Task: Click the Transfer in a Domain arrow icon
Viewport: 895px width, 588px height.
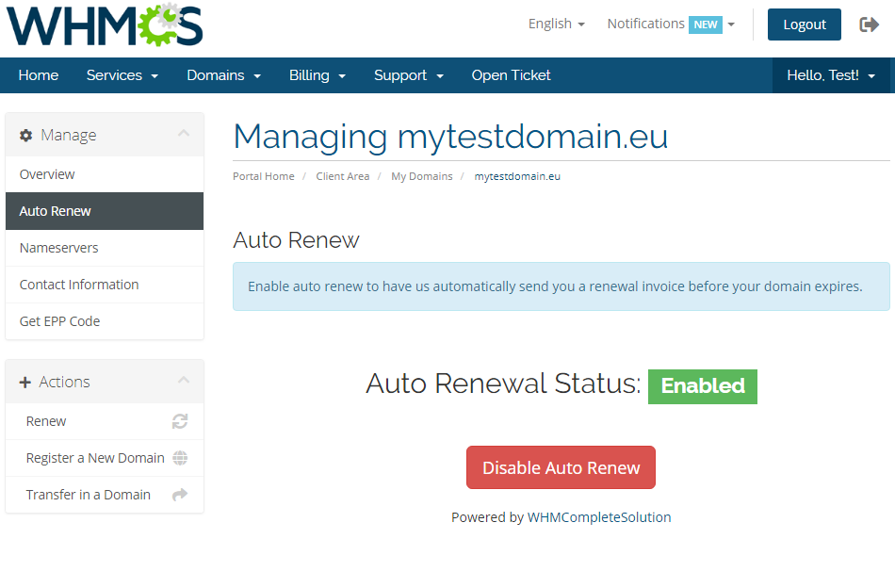Action: point(180,495)
